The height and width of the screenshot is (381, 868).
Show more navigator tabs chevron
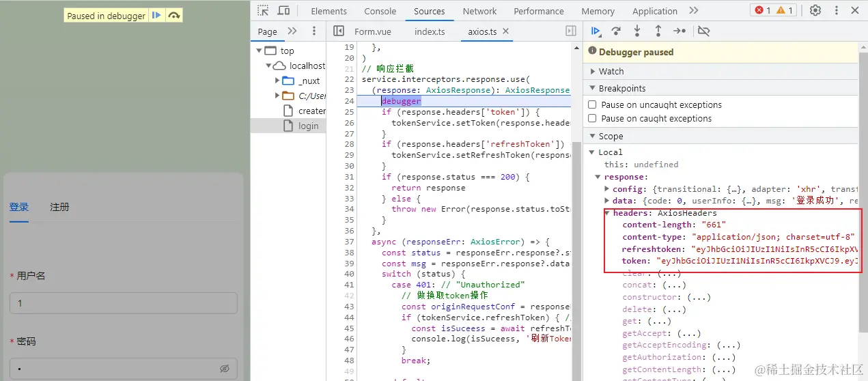click(x=292, y=31)
